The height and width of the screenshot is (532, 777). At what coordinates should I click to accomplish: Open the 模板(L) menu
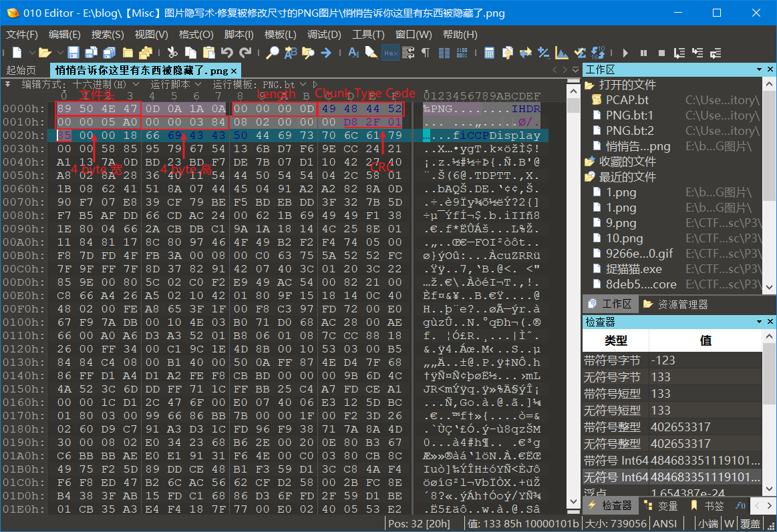pos(281,35)
